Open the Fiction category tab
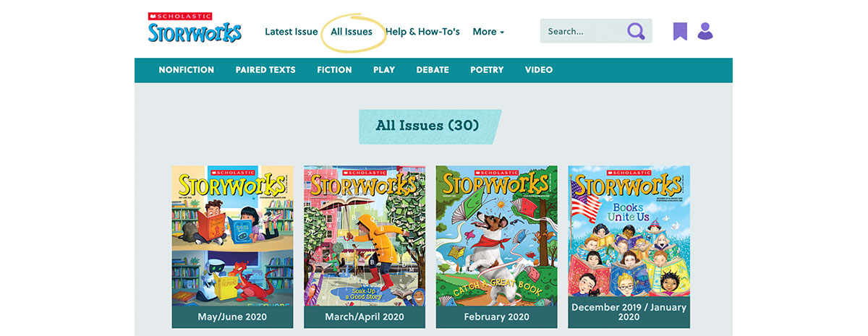 coord(334,70)
